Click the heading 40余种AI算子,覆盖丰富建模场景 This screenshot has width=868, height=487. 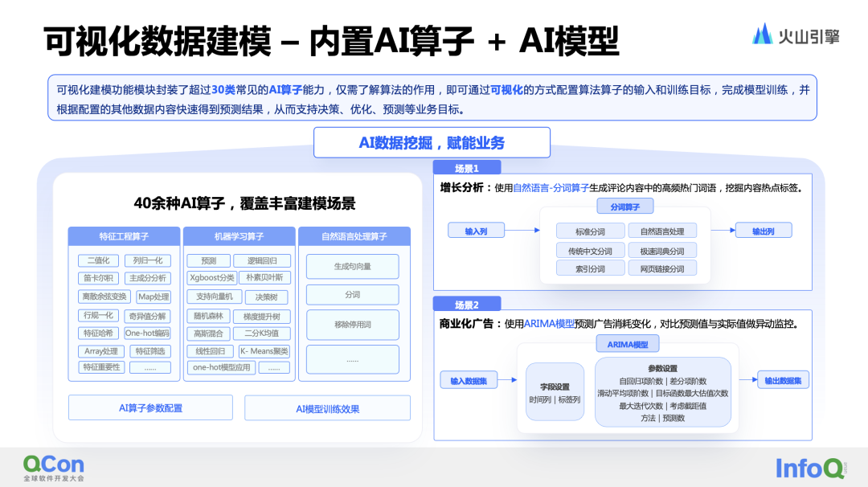tap(244, 203)
